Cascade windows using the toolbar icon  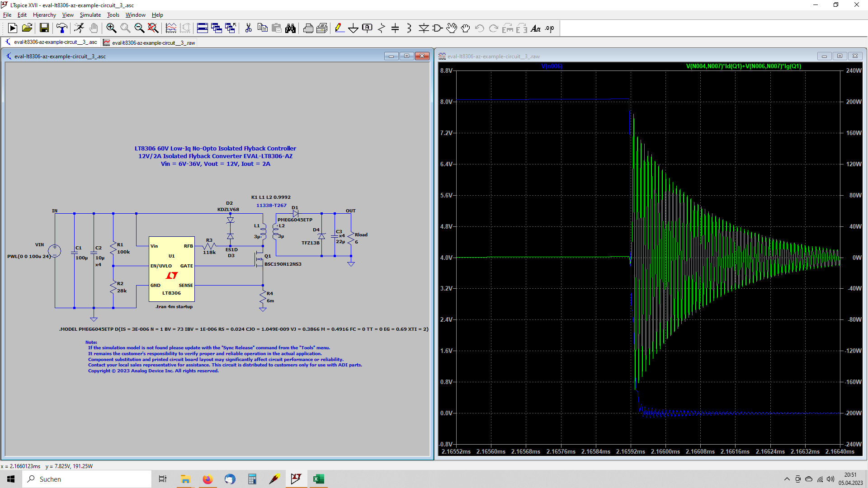pos(217,28)
